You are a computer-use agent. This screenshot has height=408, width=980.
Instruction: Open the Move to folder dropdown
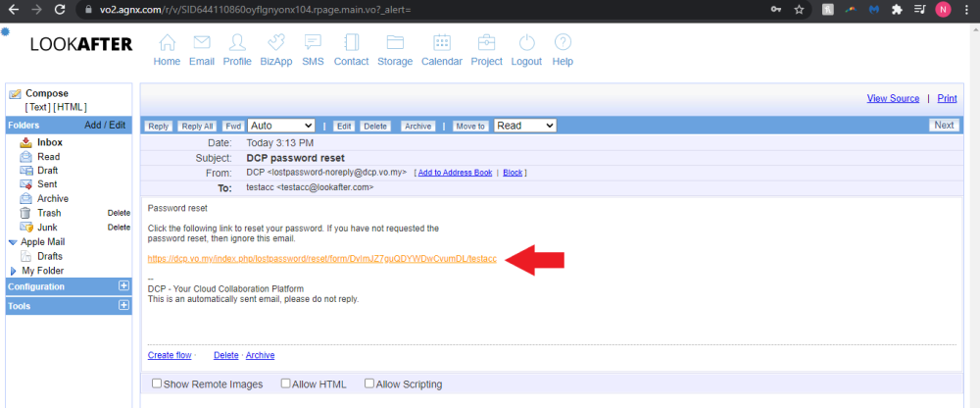(x=524, y=126)
